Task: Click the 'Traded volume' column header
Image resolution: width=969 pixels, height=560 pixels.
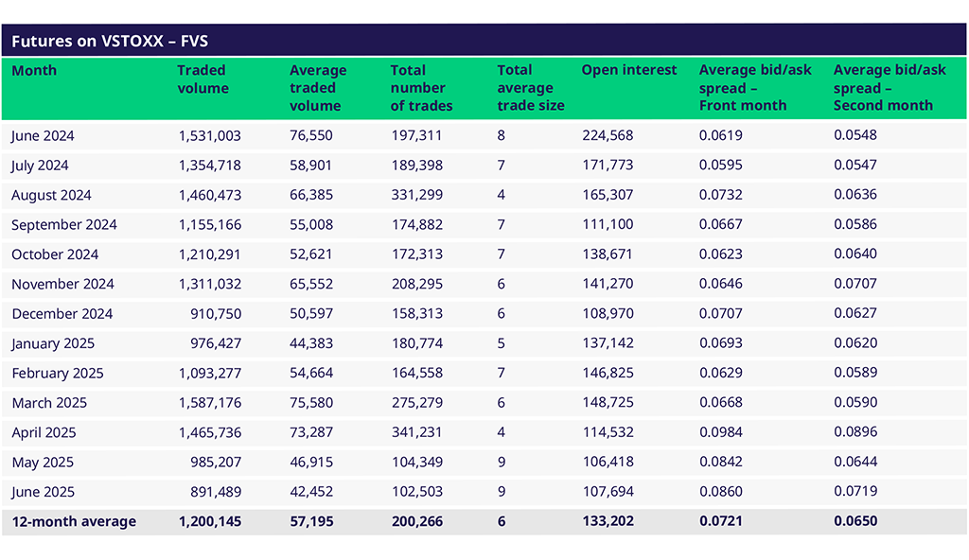Action: (203, 79)
